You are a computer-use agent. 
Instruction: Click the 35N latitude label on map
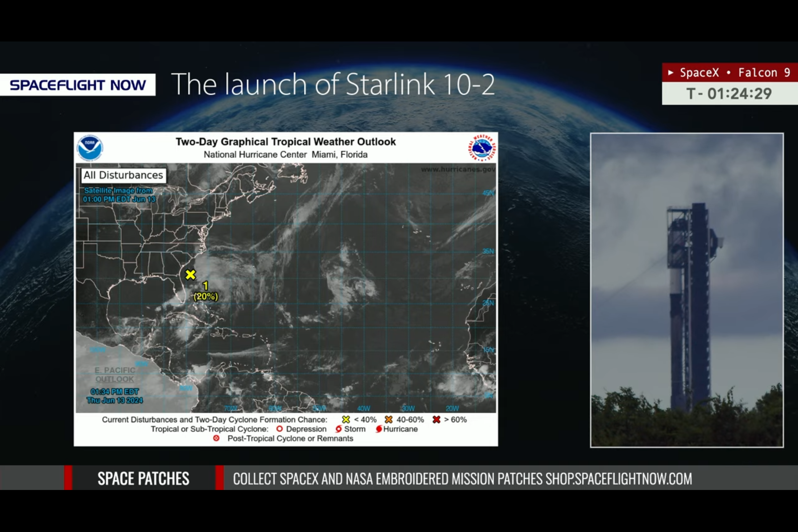click(x=489, y=251)
